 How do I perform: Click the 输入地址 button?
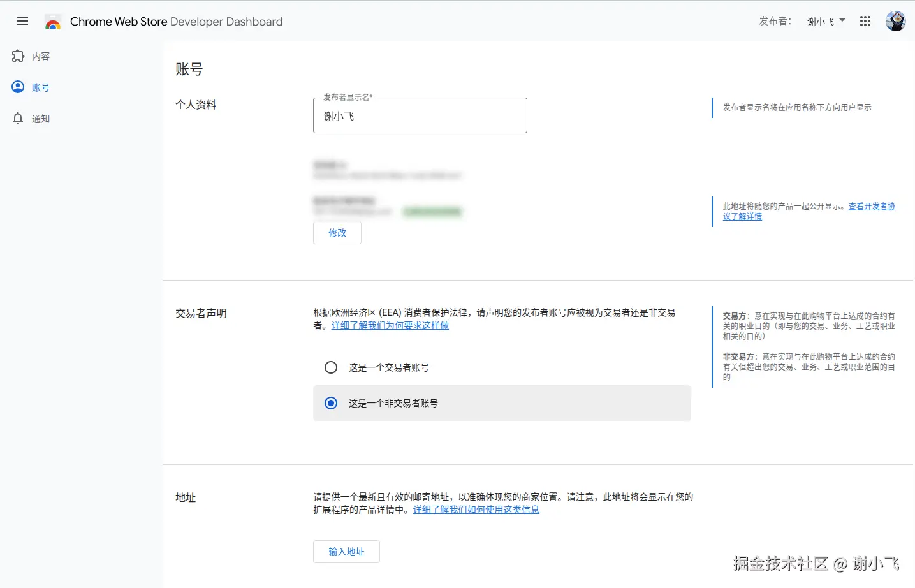(346, 551)
